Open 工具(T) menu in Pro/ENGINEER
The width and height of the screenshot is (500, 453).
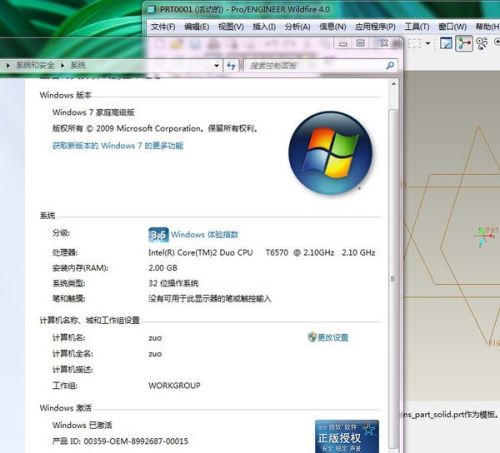click(417, 27)
